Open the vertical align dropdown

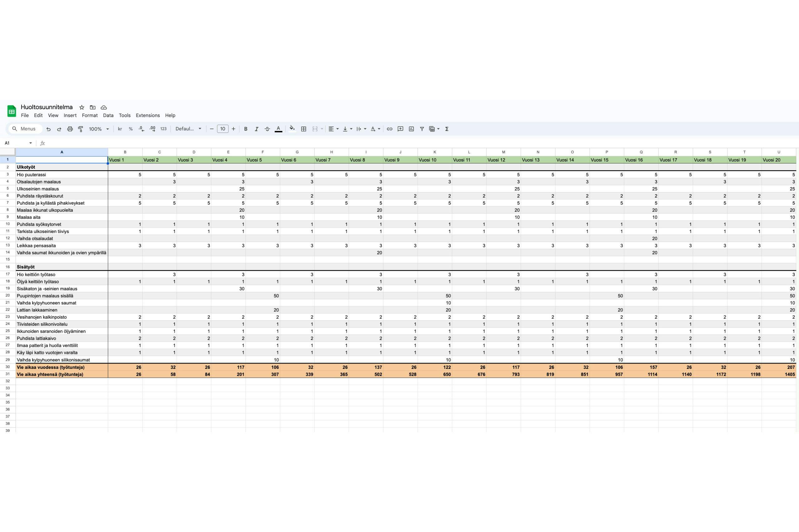click(x=347, y=129)
